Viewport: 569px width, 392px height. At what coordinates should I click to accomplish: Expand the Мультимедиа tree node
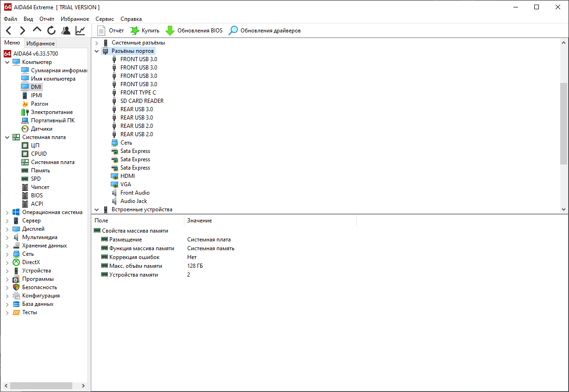[7, 237]
